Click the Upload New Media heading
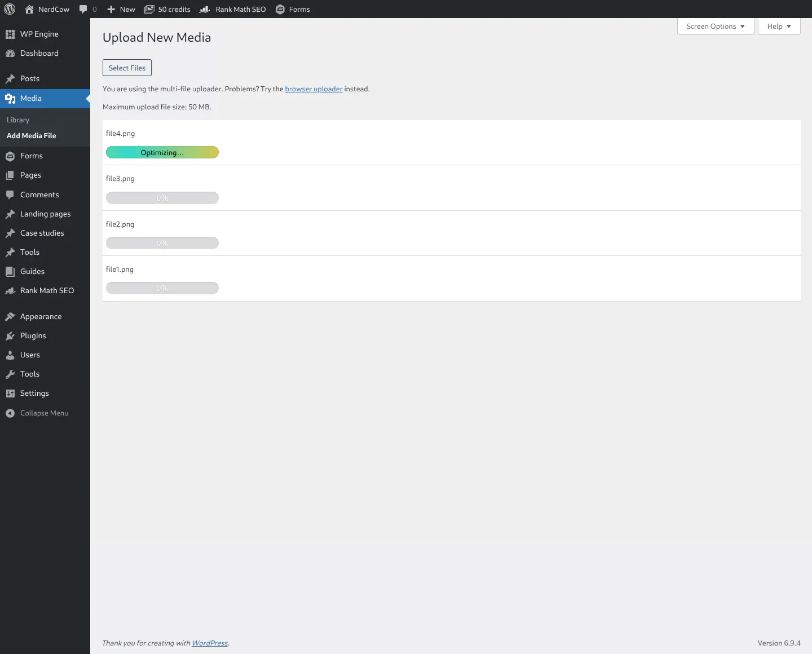The width and height of the screenshot is (812, 654). pyautogui.click(x=157, y=38)
